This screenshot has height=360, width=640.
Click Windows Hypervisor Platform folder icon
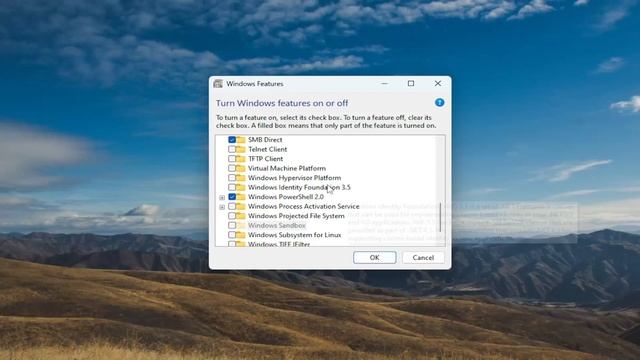241,178
